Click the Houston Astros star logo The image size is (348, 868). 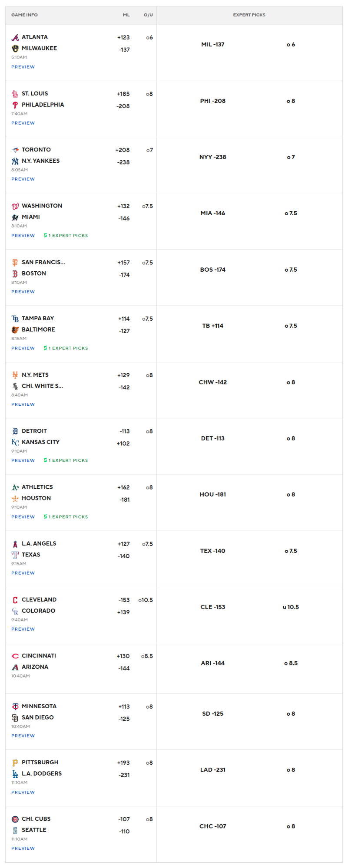15,499
